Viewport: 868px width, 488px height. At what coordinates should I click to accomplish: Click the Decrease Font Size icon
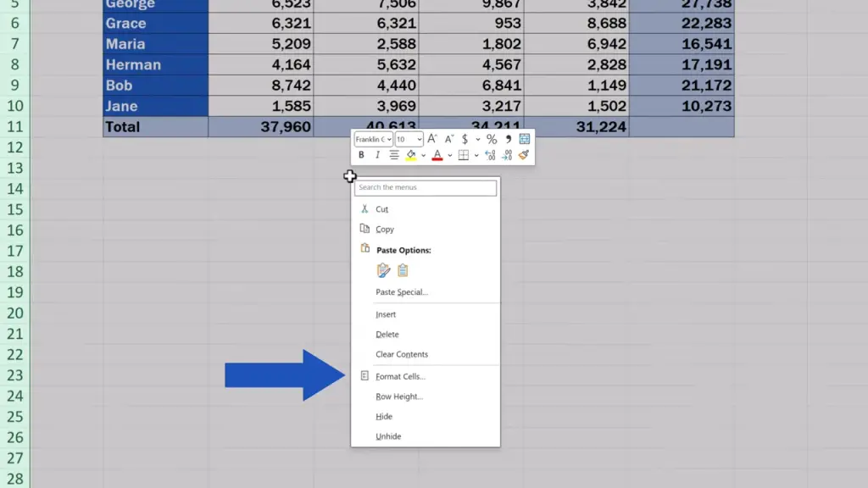448,139
